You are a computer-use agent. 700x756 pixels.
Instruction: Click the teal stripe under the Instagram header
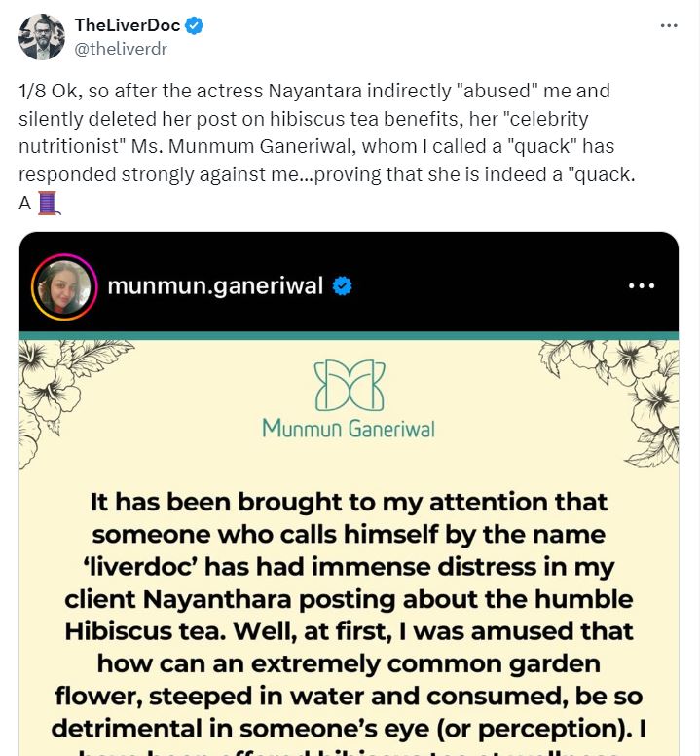coord(349,335)
